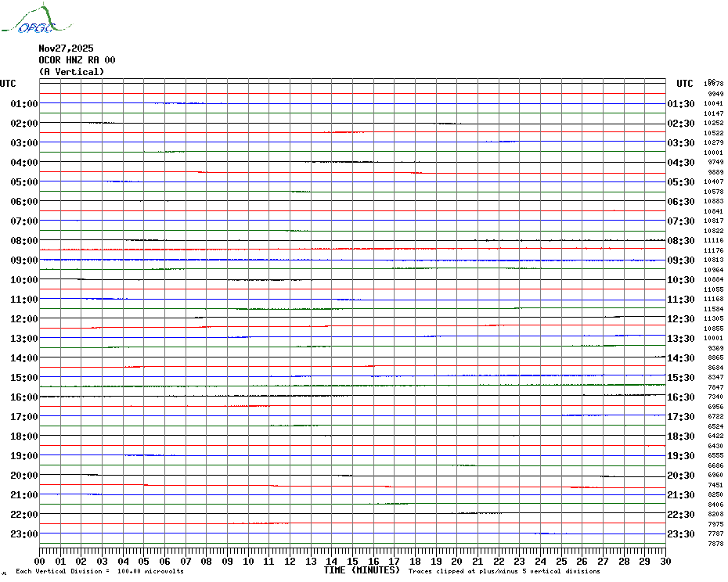728x582 pixels.
Task: Click the 11:00 time row label
Action: tap(24, 300)
